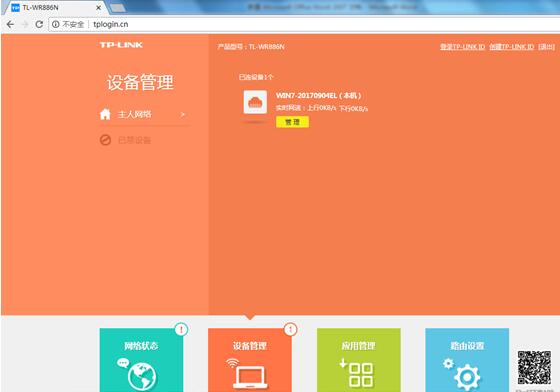
Task: Click the 退出 logout link
Action: pos(546,47)
